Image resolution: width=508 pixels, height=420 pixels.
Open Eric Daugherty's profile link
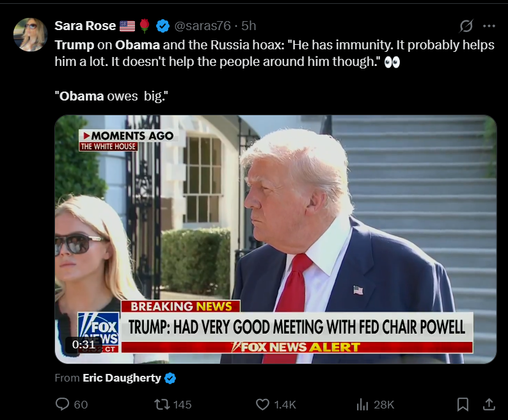coord(122,378)
